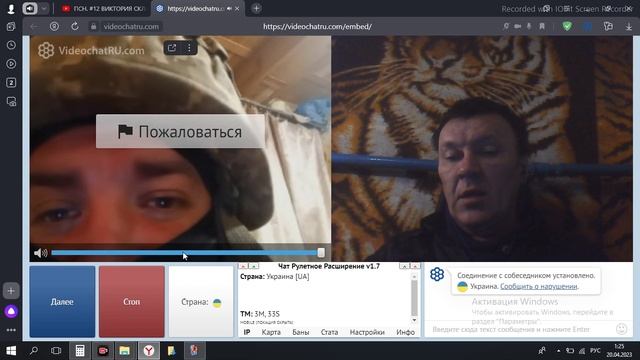Click the videochatru.com address field
Image resolution: width=640 pixels, height=360 pixels.
[x=131, y=27]
